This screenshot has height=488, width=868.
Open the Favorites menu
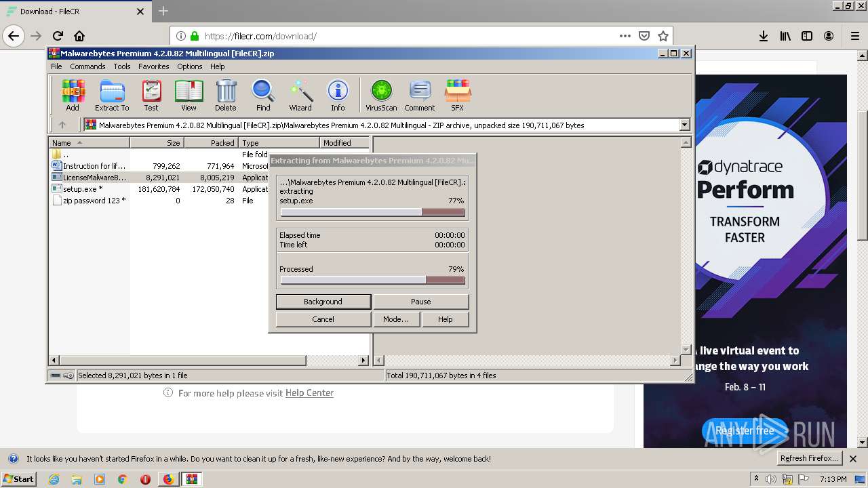tap(154, 66)
